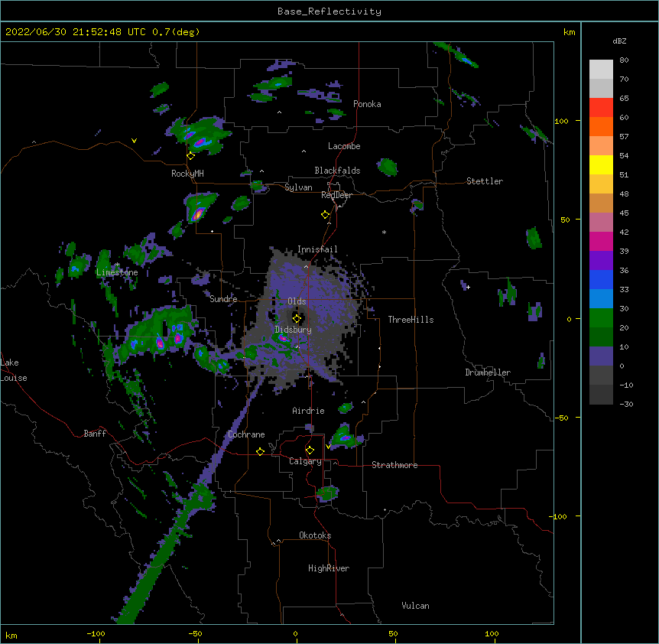659x644 pixels.
Task: Click the 50 tick label on right axis
Action: pyautogui.click(x=565, y=220)
